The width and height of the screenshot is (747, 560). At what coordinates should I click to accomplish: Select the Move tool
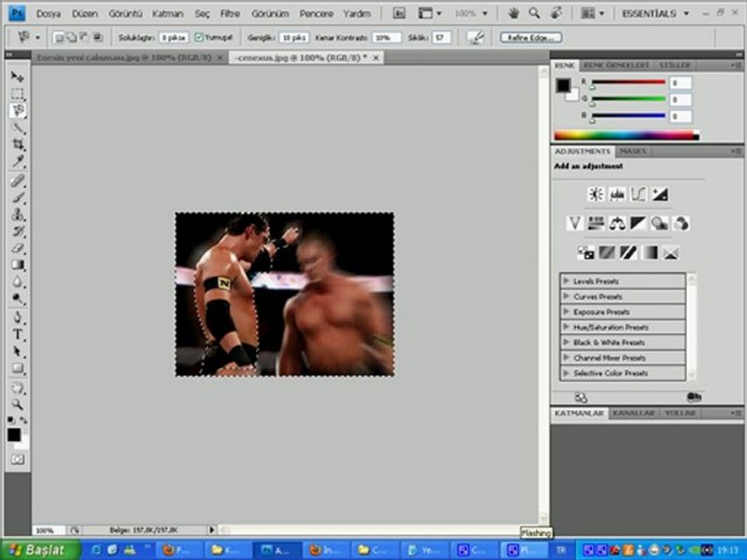point(17,77)
